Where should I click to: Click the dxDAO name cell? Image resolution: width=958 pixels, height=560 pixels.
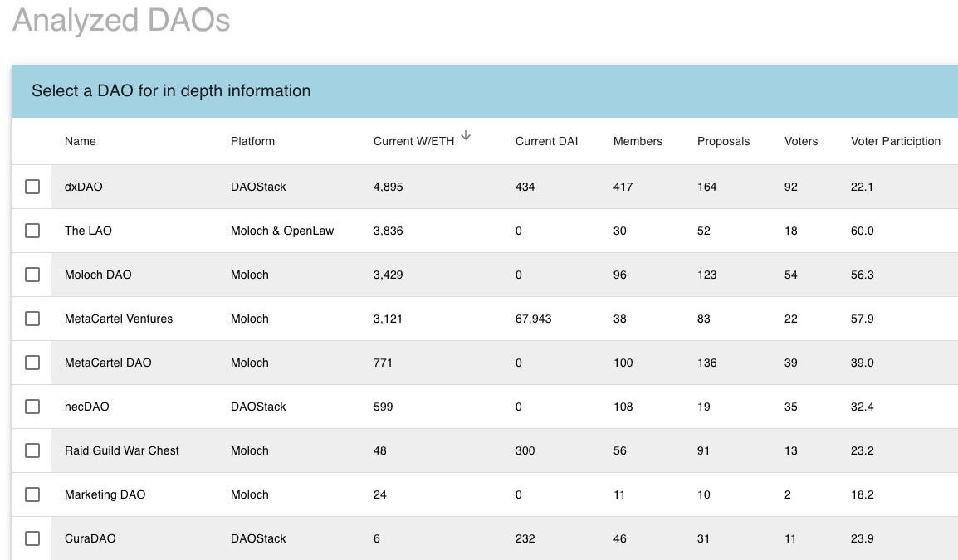[x=83, y=187]
